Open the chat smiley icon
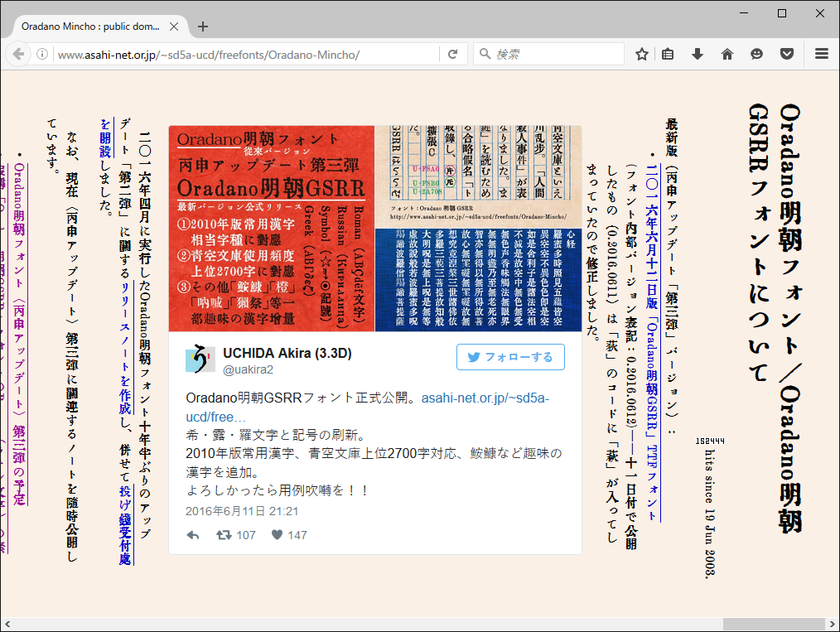The width and height of the screenshot is (840, 632). click(756, 54)
